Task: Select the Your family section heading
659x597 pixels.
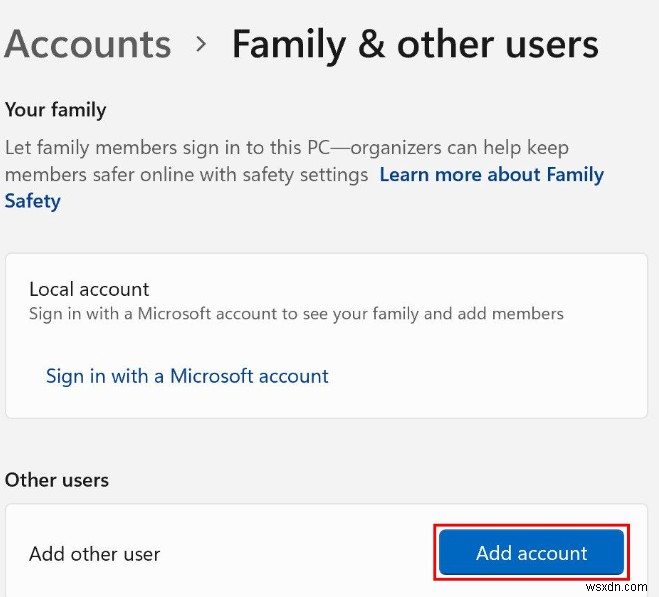Action: (x=55, y=110)
